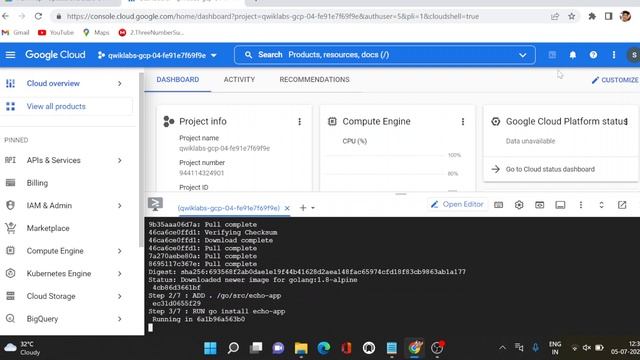Open taskbar search magnifier
Image resolution: width=640 pixels, height=360 pixels.
point(233,348)
